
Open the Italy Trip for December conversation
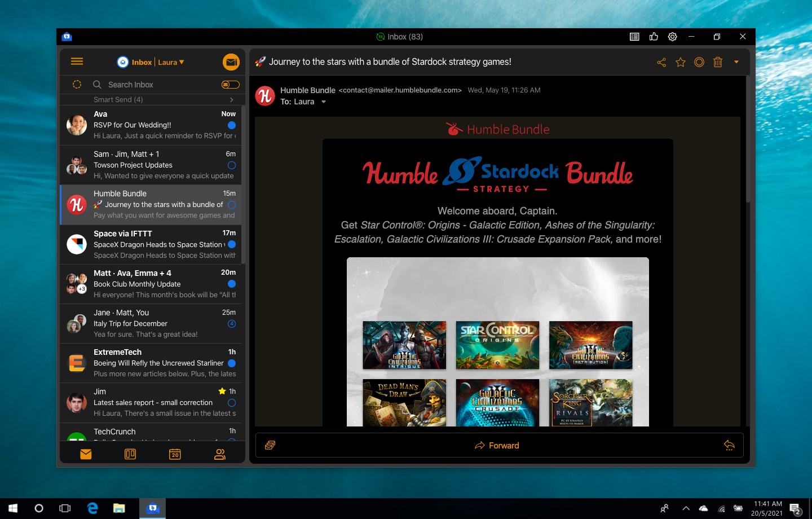[x=151, y=324]
